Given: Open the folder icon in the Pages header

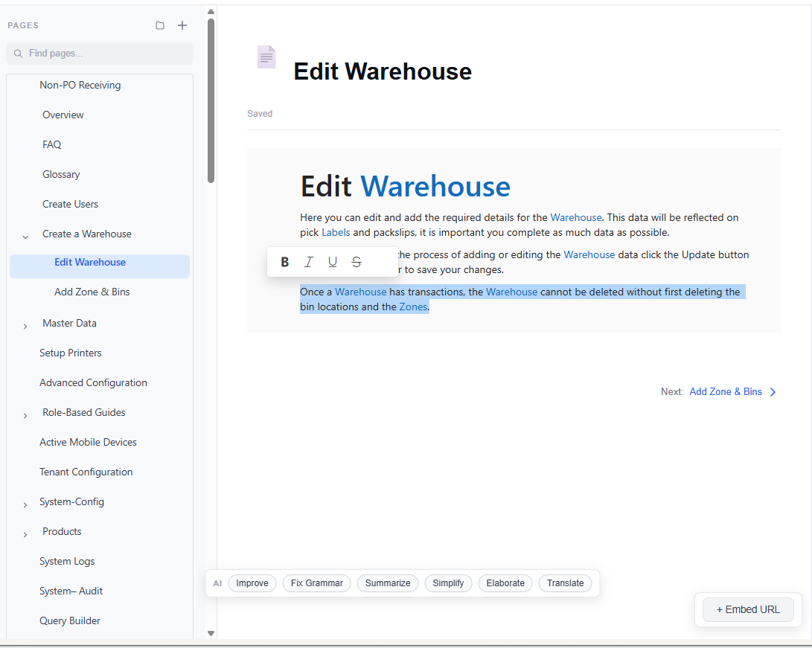Looking at the screenshot, I should [159, 25].
